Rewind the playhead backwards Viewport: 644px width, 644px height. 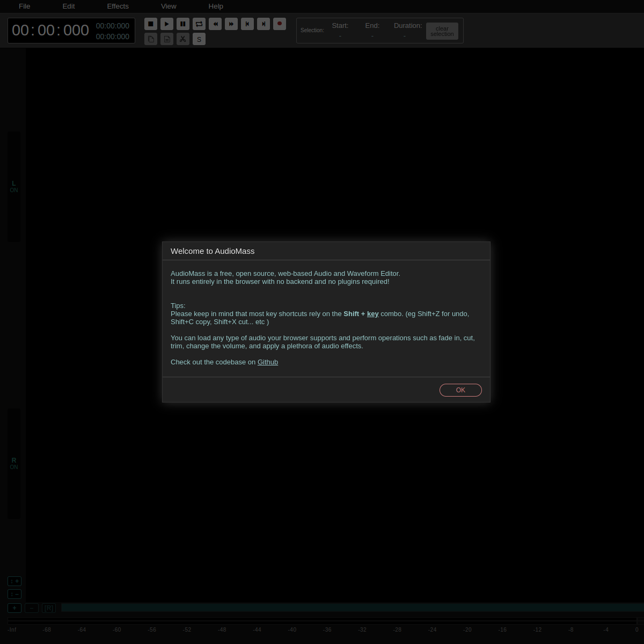(215, 24)
